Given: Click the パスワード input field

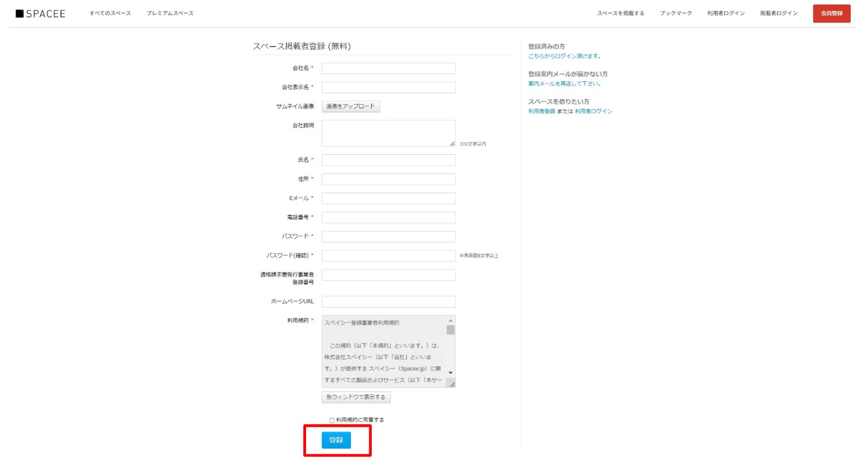Looking at the screenshot, I should (x=388, y=237).
